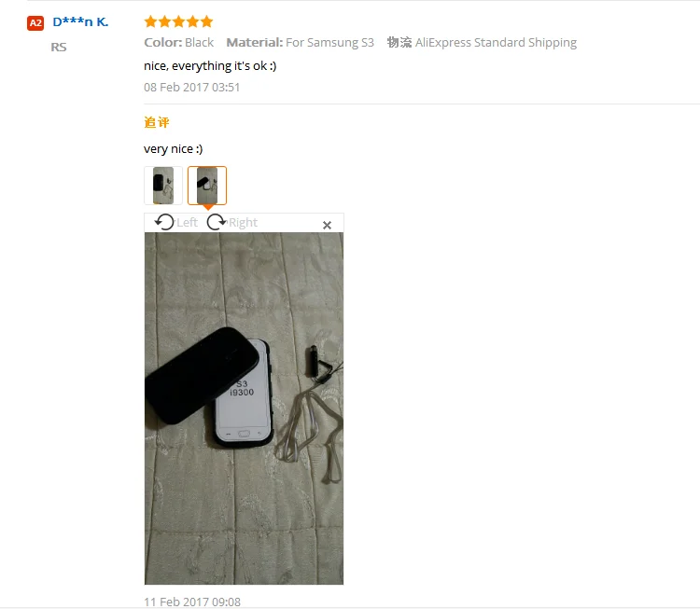Select the second highlighted review thumbnail
This screenshot has height=609, width=700.
click(207, 186)
